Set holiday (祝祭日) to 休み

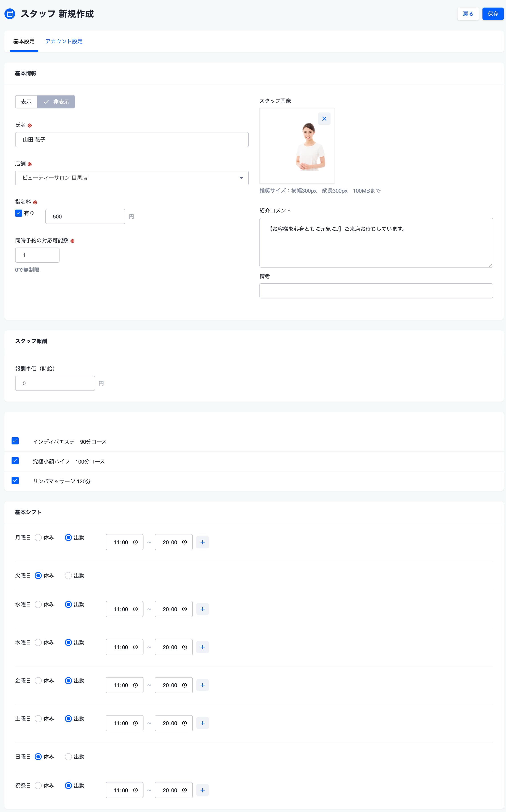point(38,785)
